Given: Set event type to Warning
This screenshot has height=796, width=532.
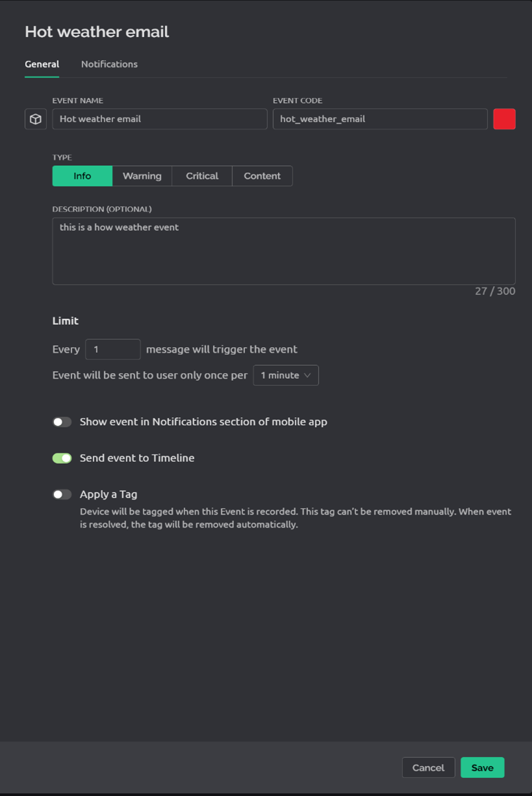Looking at the screenshot, I should pos(142,176).
